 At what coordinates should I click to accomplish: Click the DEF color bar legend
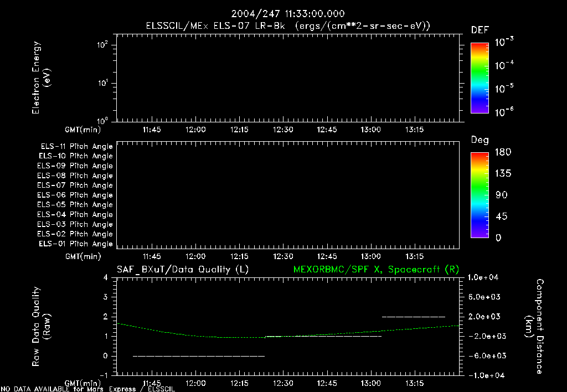coord(480,78)
